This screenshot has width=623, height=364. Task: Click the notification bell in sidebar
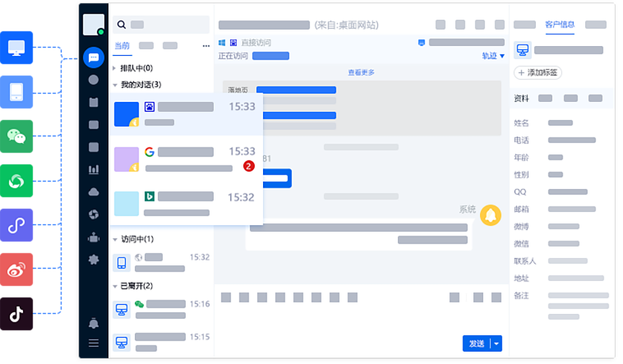[94, 323]
